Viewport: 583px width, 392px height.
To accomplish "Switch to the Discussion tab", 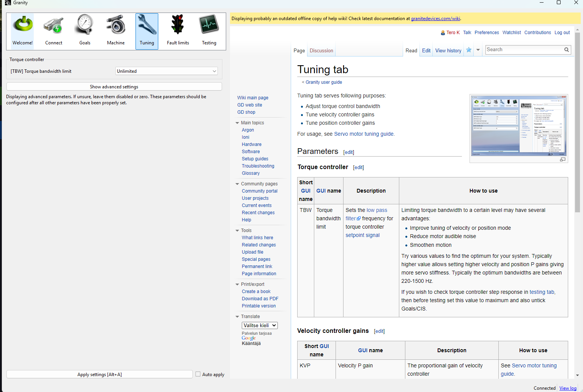I will click(x=321, y=50).
